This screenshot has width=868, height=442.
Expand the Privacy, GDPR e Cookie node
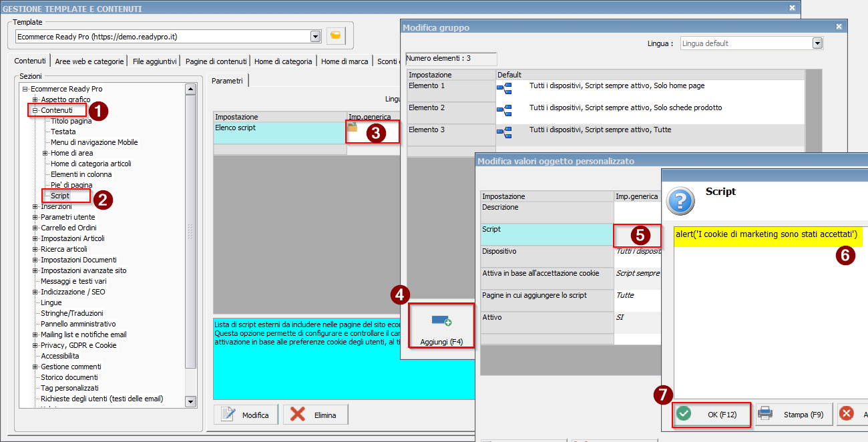(35, 345)
